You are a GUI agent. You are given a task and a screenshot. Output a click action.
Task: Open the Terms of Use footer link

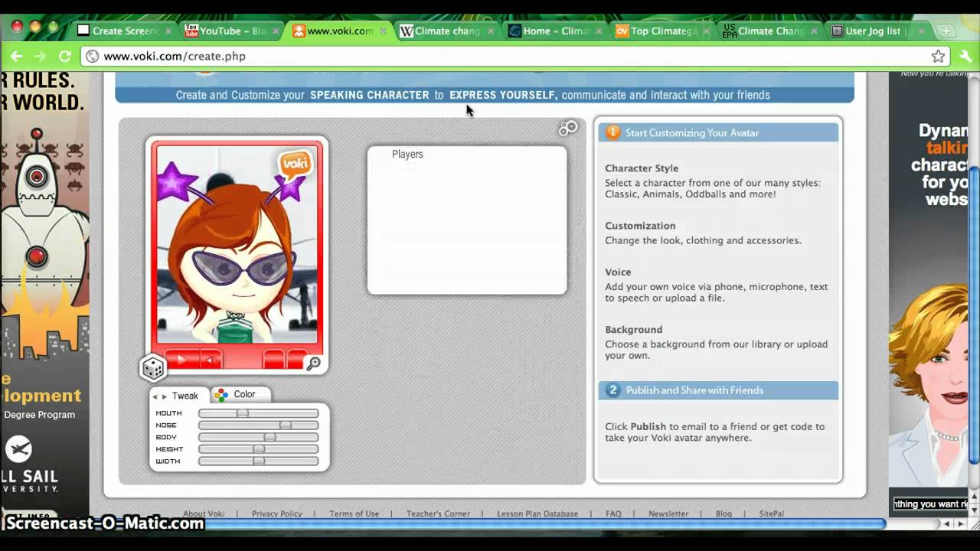[354, 514]
